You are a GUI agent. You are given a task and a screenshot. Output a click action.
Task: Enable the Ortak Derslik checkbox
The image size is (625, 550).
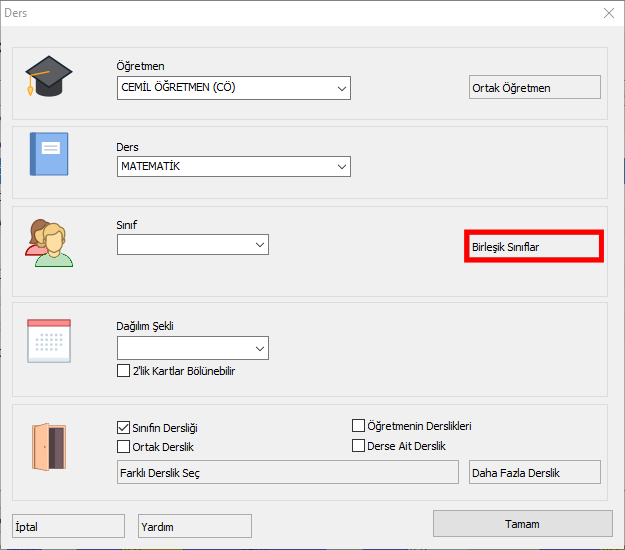click(124, 446)
